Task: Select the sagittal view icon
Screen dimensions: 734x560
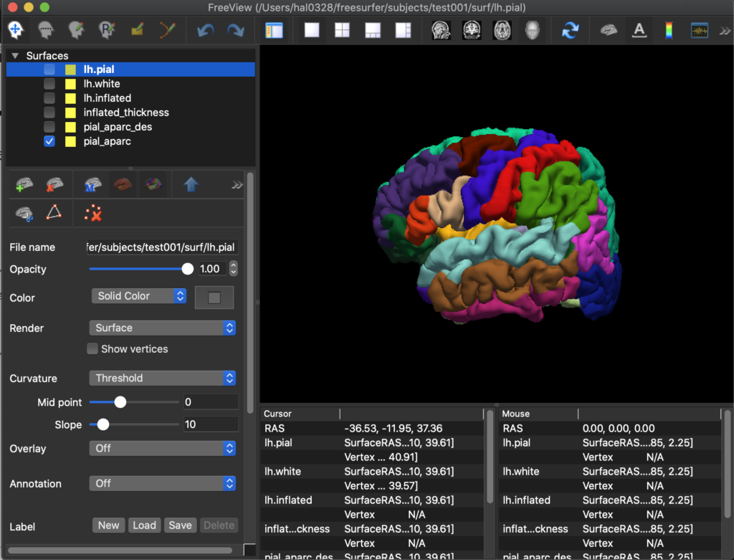Action: (x=440, y=30)
